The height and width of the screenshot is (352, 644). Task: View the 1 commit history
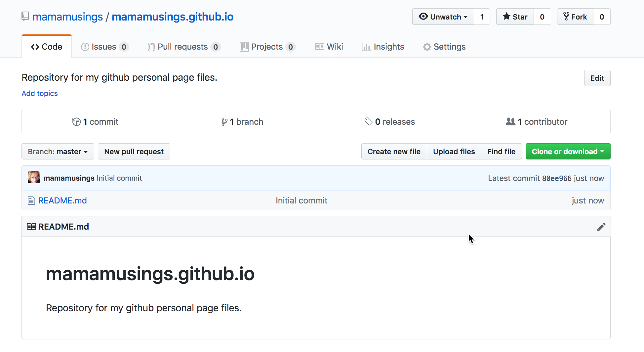coord(95,122)
